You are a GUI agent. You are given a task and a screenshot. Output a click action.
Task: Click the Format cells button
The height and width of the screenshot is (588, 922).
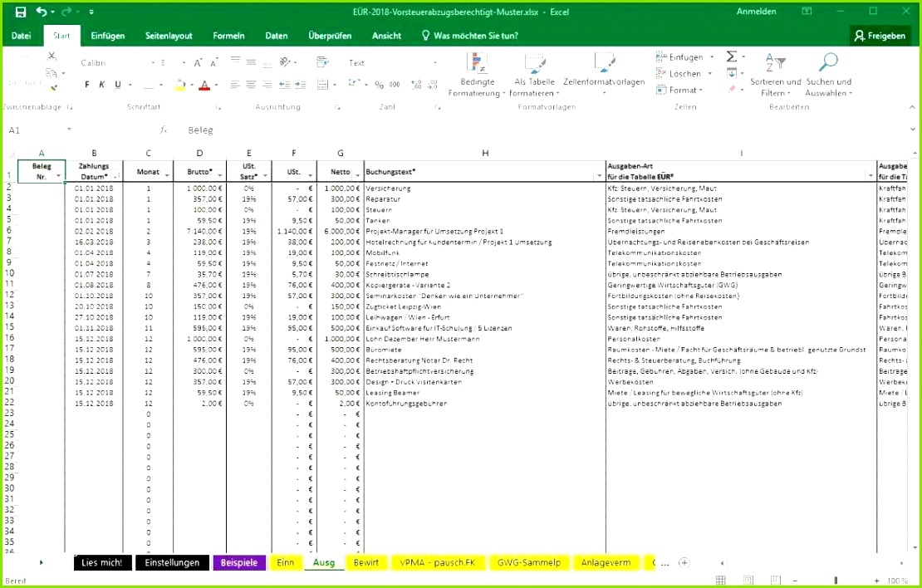tap(679, 90)
